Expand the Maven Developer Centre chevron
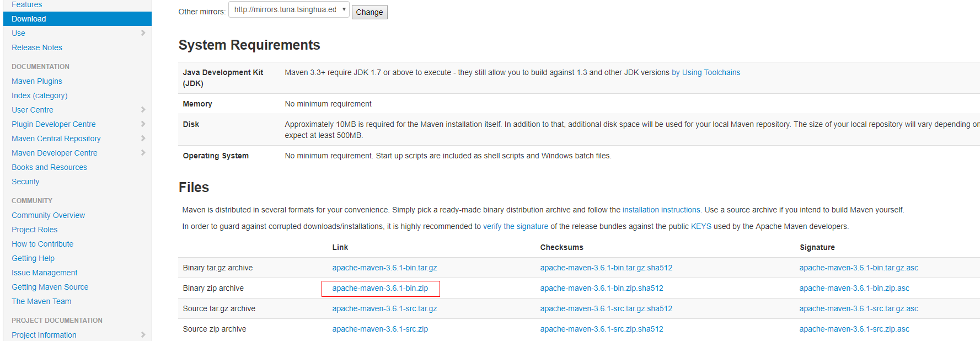 pyautogui.click(x=143, y=153)
